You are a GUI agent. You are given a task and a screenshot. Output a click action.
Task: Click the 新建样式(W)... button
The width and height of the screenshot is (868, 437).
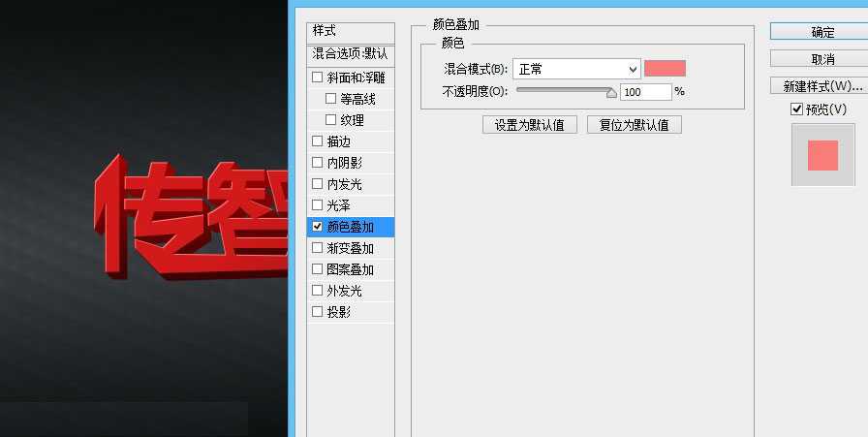coord(819,86)
